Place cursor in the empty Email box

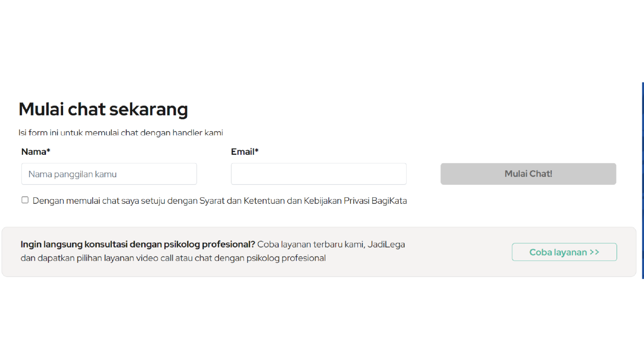tap(318, 174)
